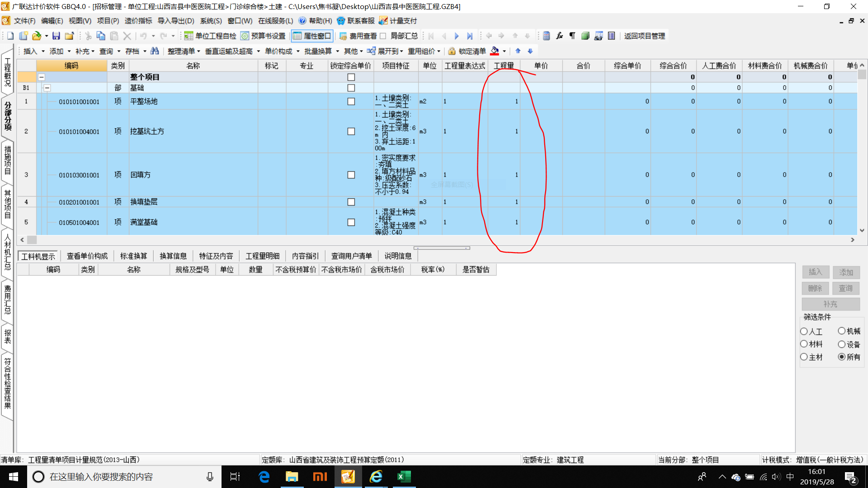Collapse 基础 B1 tree node
The height and width of the screenshot is (488, 868).
click(x=47, y=88)
